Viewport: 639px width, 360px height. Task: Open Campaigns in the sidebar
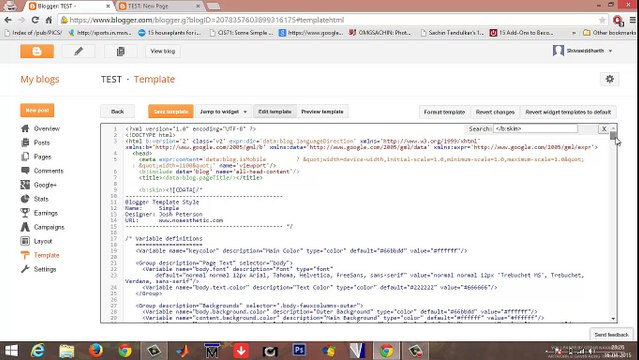(x=49, y=227)
